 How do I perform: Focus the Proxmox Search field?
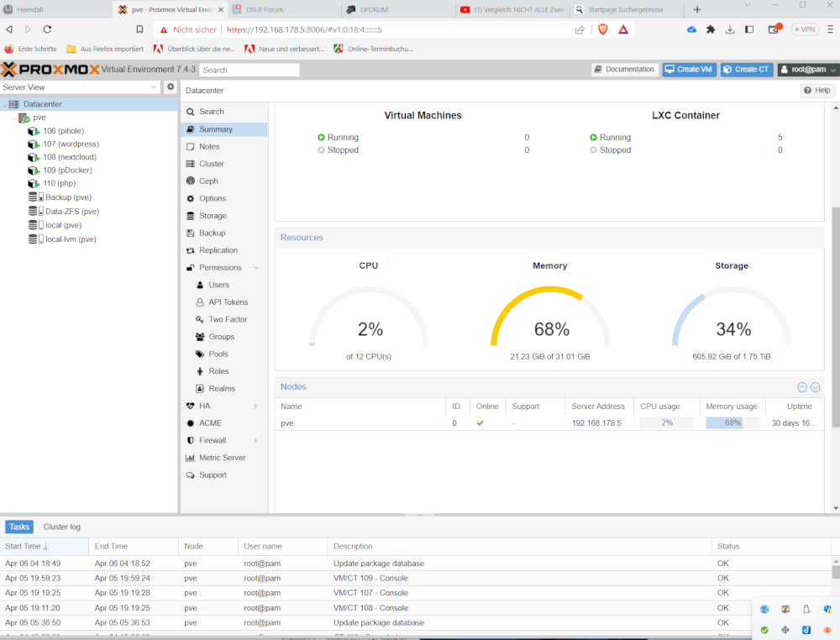[249, 71]
